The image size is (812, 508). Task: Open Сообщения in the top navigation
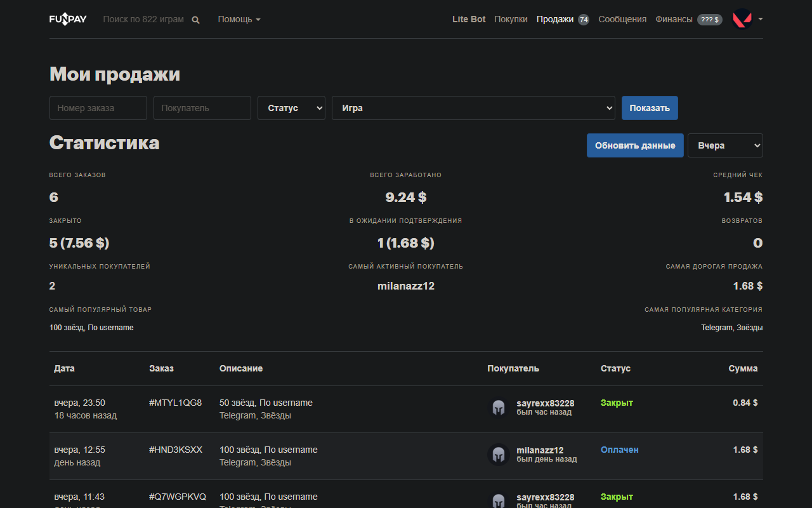[x=622, y=19]
